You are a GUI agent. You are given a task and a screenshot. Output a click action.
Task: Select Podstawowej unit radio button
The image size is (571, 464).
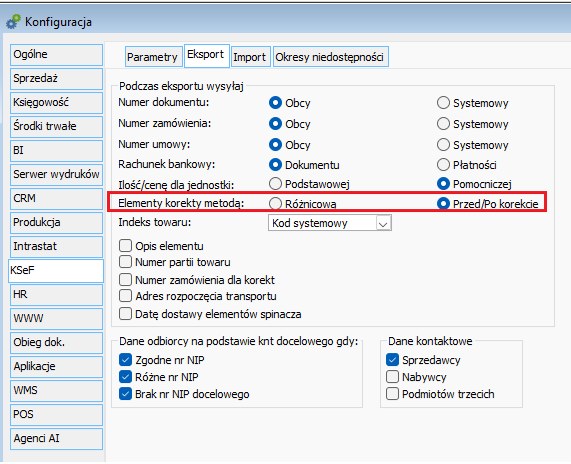[x=275, y=184]
